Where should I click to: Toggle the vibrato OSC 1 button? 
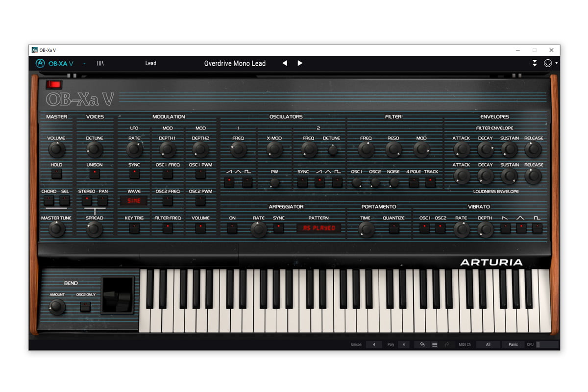coord(424,228)
